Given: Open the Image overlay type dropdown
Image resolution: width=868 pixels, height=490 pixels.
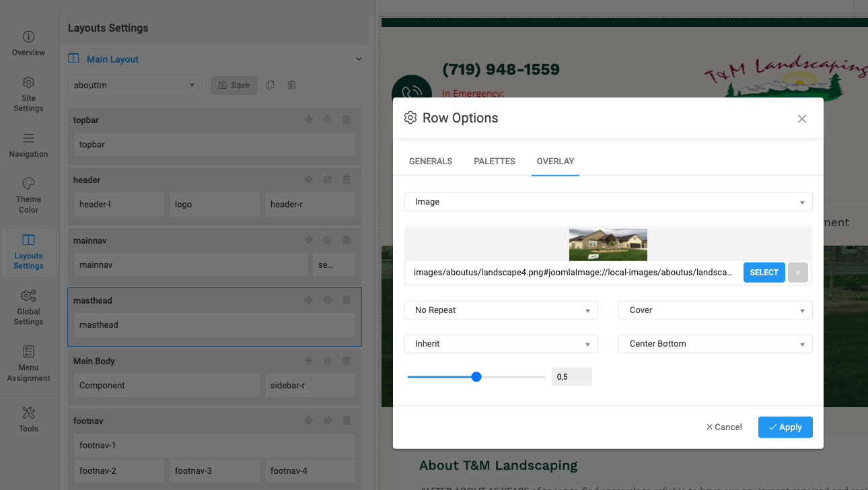Looking at the screenshot, I should click(x=608, y=202).
